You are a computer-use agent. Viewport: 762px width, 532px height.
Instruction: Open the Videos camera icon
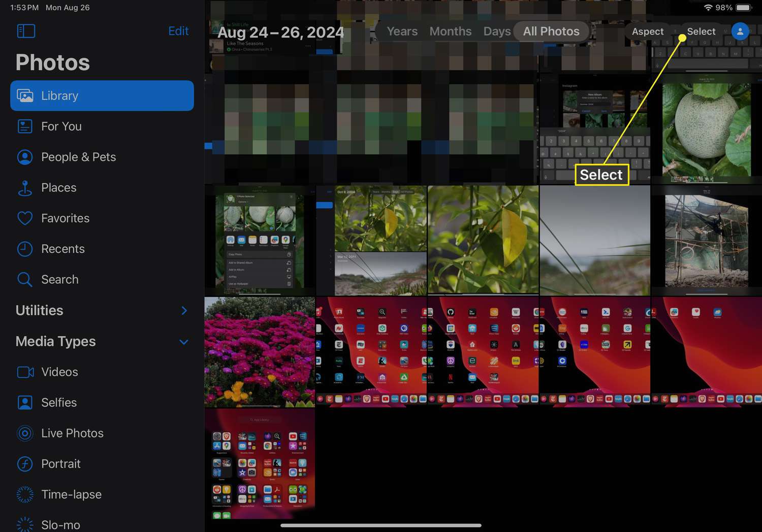tap(25, 372)
